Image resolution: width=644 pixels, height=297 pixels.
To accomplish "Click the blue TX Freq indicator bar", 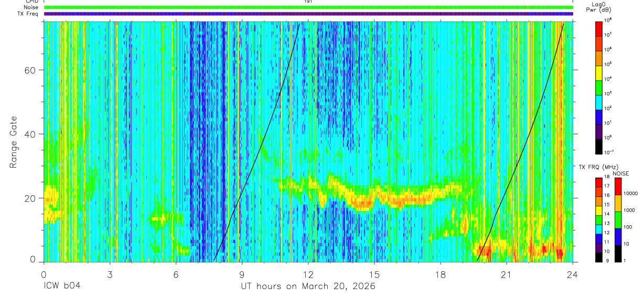I will click(x=308, y=14).
